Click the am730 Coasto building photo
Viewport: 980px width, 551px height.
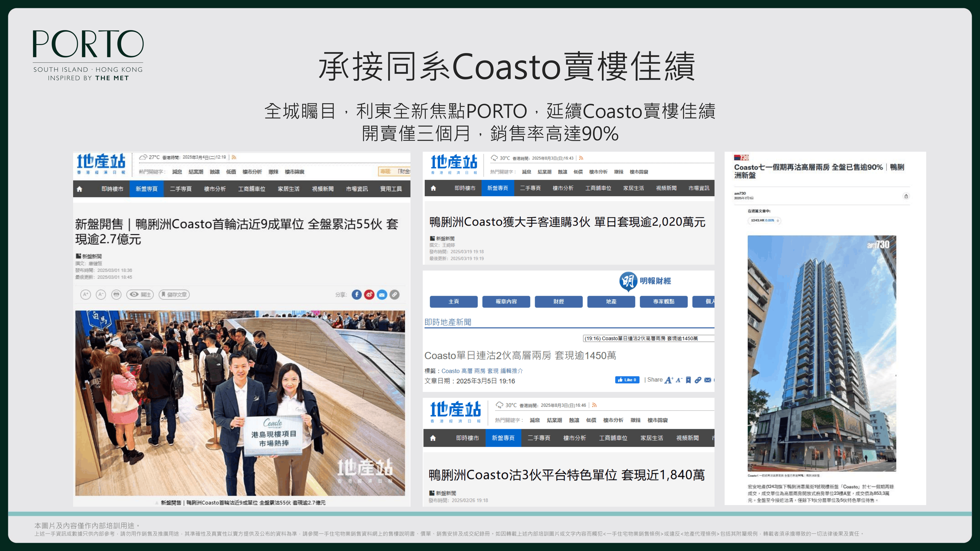coord(822,354)
